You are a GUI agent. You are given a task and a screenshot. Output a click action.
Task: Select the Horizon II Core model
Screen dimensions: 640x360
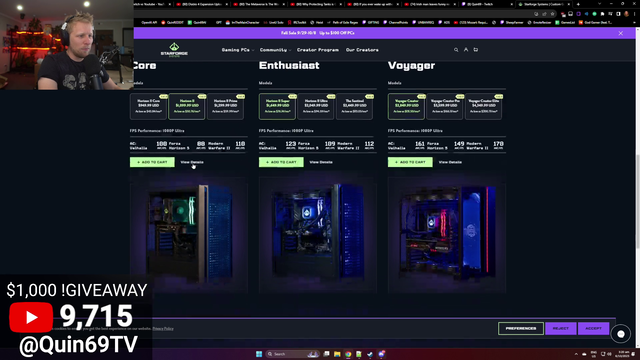point(148,106)
